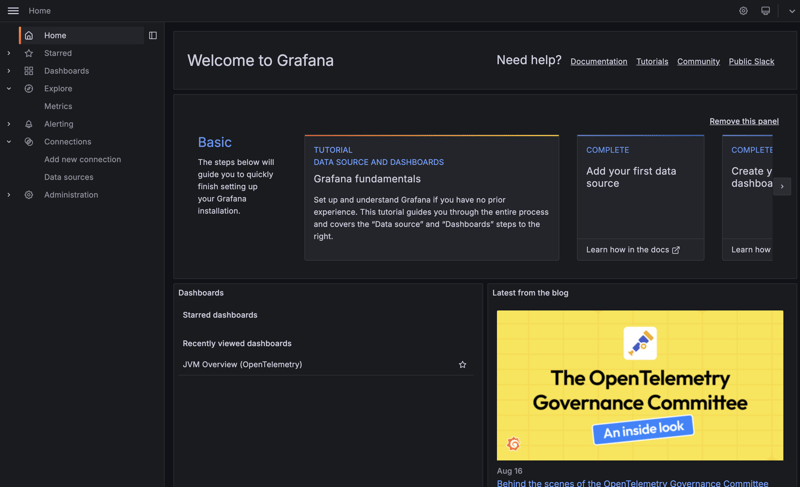The image size is (800, 487).
Task: Expand the Dashboards section chevron
Action: [9, 71]
